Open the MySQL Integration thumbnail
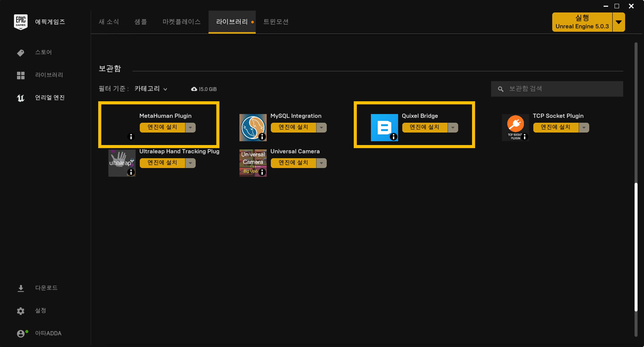 (253, 127)
